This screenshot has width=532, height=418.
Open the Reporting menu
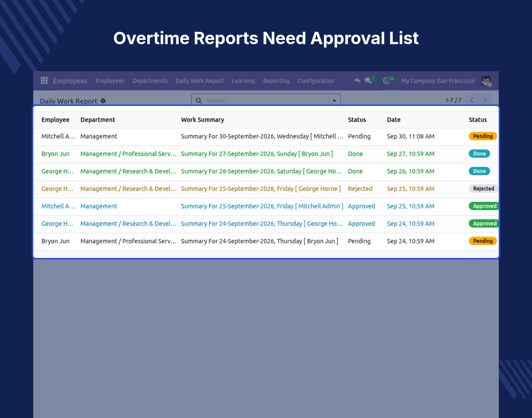point(276,81)
